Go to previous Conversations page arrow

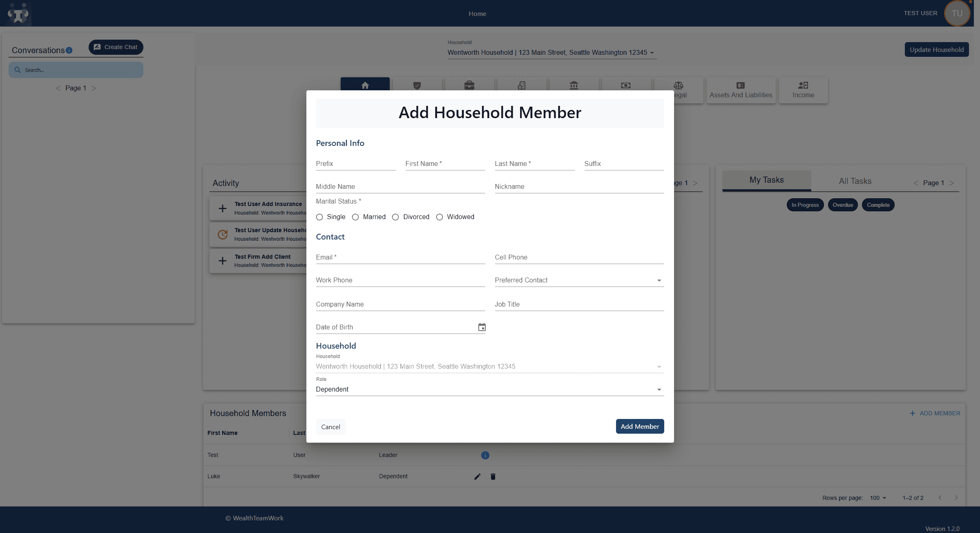pyautogui.click(x=58, y=88)
